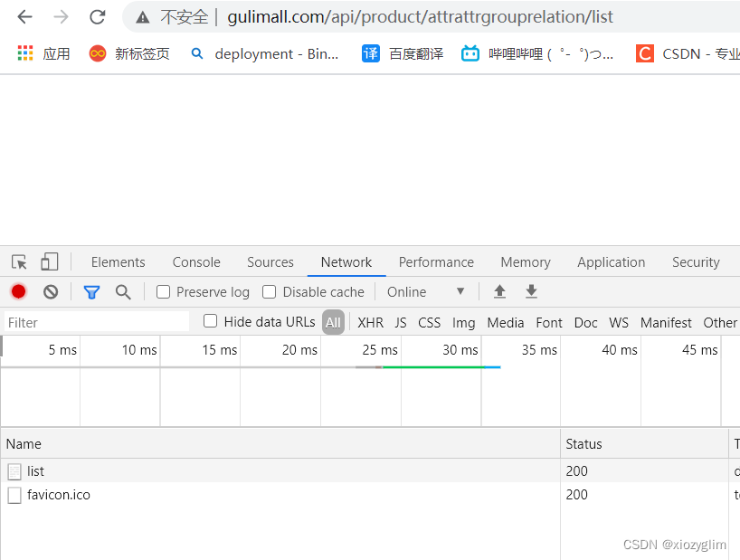This screenshot has width=740, height=560.
Task: Switch to the Console tab
Action: 195,261
